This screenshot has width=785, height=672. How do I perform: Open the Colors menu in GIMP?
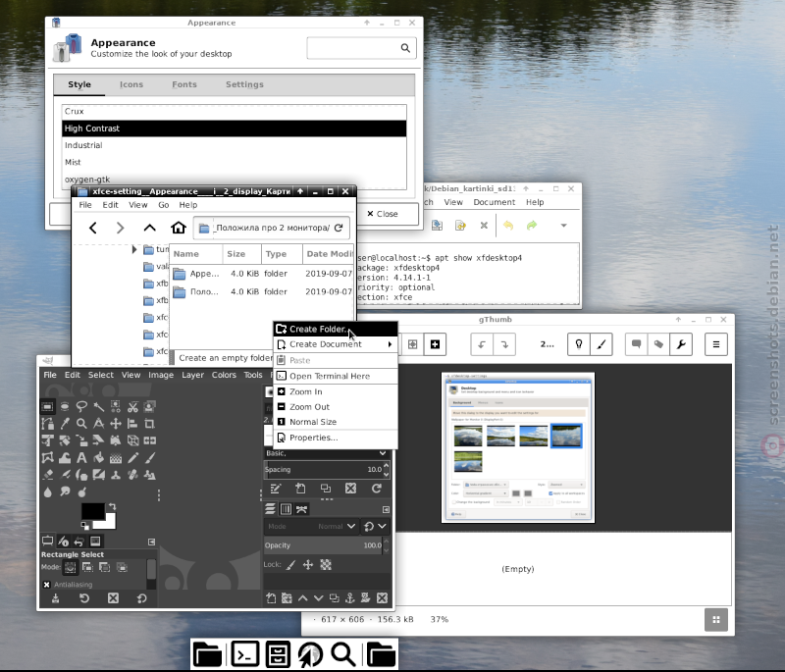click(224, 375)
